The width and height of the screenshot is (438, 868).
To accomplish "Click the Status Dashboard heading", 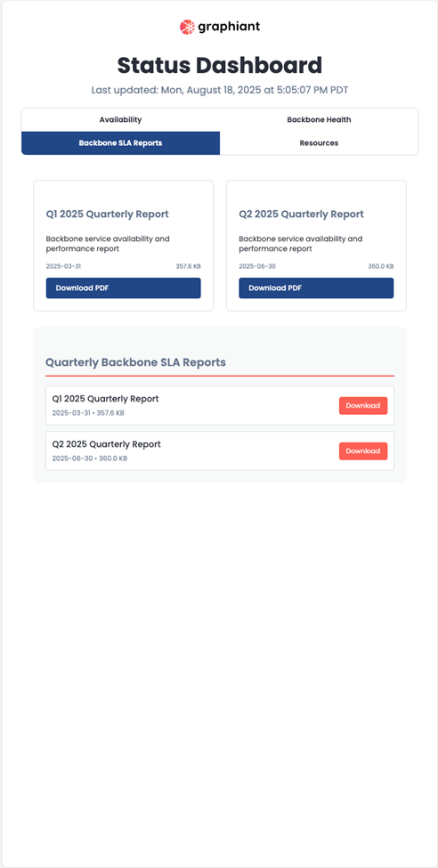I will pos(220,65).
